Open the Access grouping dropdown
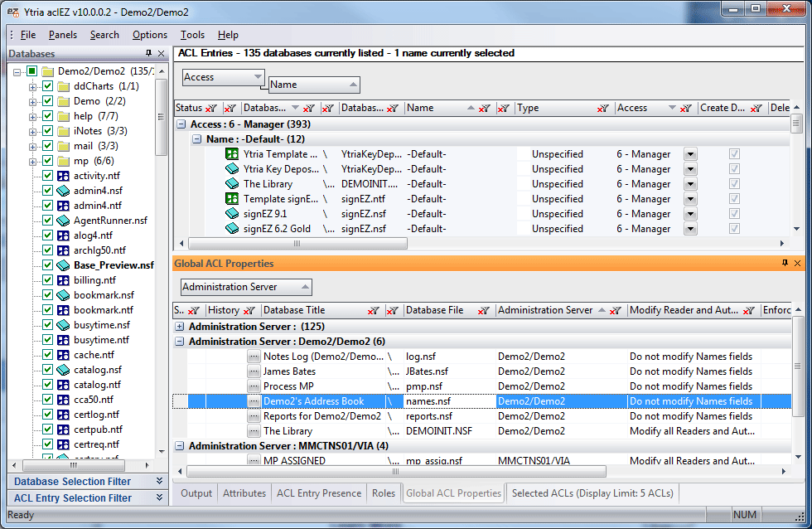This screenshot has width=812, height=529. pyautogui.click(x=258, y=77)
